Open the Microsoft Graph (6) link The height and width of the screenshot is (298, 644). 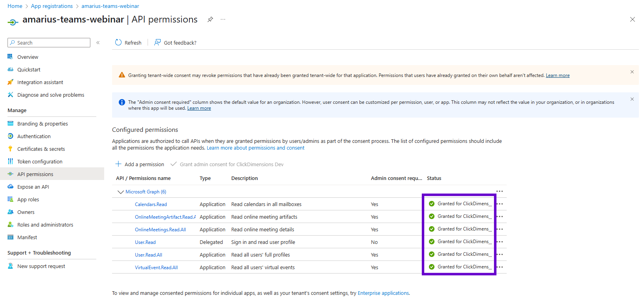(x=146, y=192)
